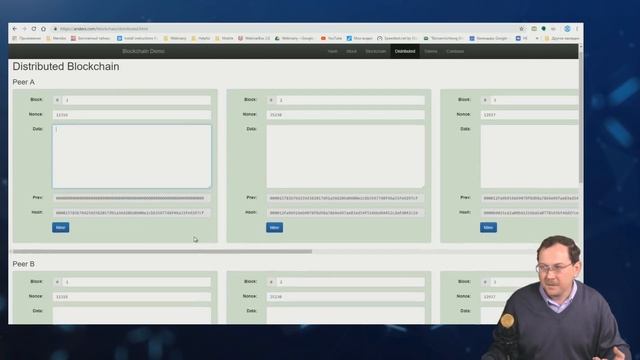Click the Peer A horizontal scrollbar
640x360 pixels.
point(162,251)
